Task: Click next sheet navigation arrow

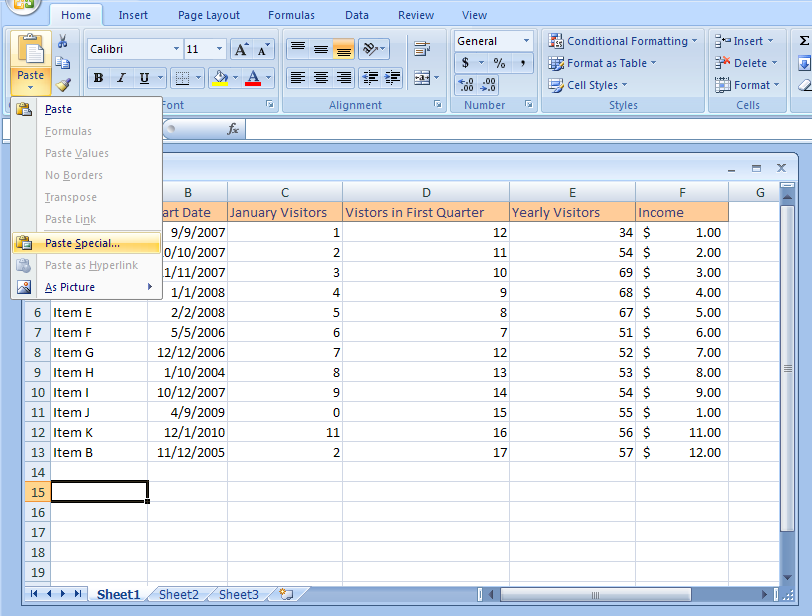Action: pos(63,594)
